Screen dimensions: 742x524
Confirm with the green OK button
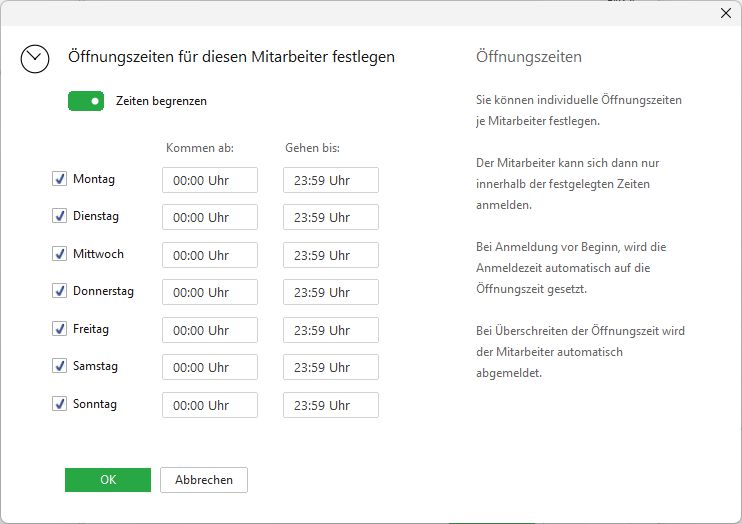[108, 480]
